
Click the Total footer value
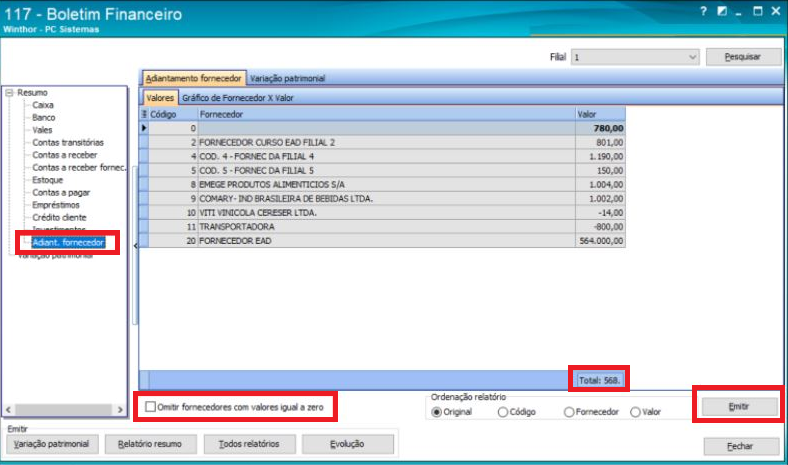[600, 380]
